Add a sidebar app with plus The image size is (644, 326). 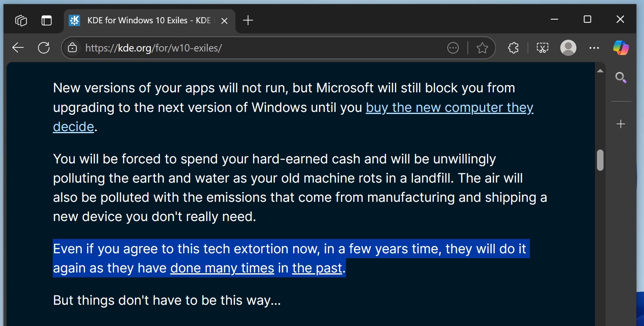pos(621,124)
